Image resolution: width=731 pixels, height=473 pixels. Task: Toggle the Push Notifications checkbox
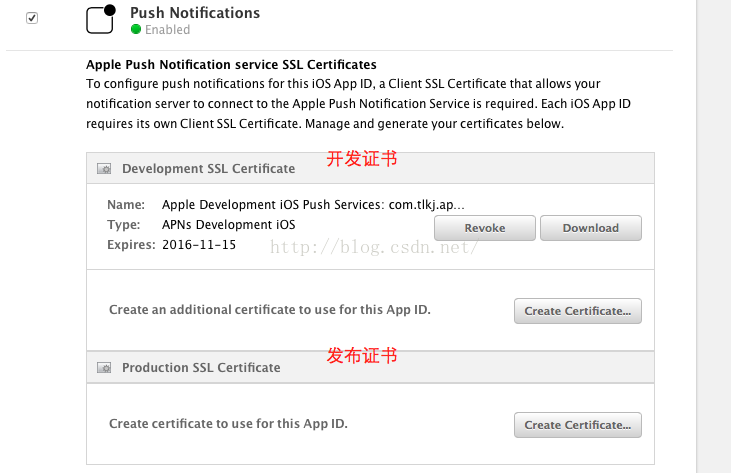click(32, 18)
